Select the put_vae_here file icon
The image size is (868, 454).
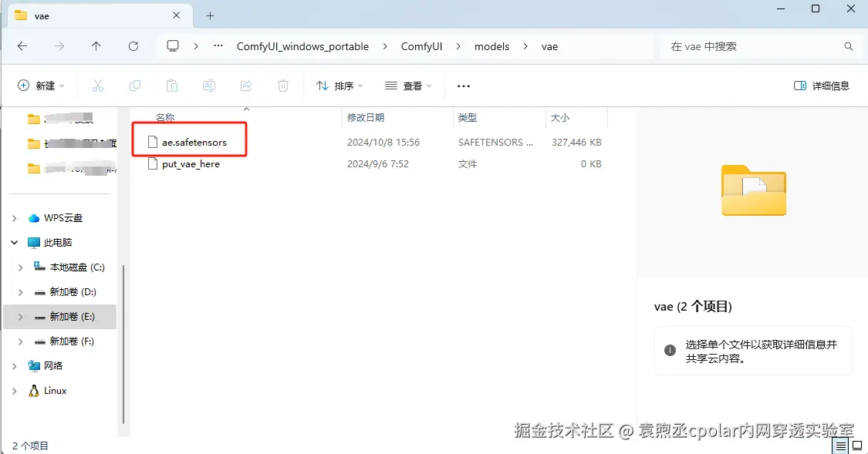153,163
